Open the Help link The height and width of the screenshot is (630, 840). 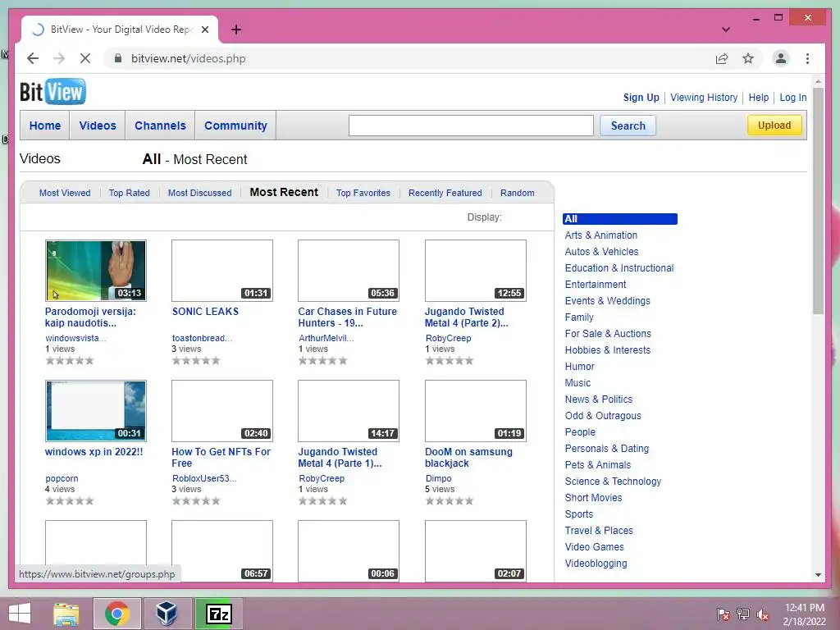pos(759,98)
